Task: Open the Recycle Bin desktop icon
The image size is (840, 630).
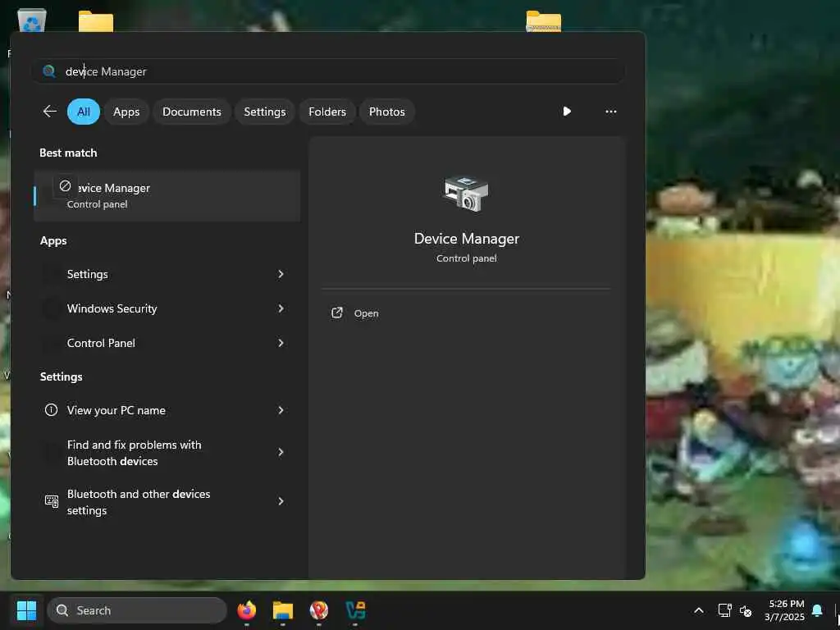Action: (32, 21)
